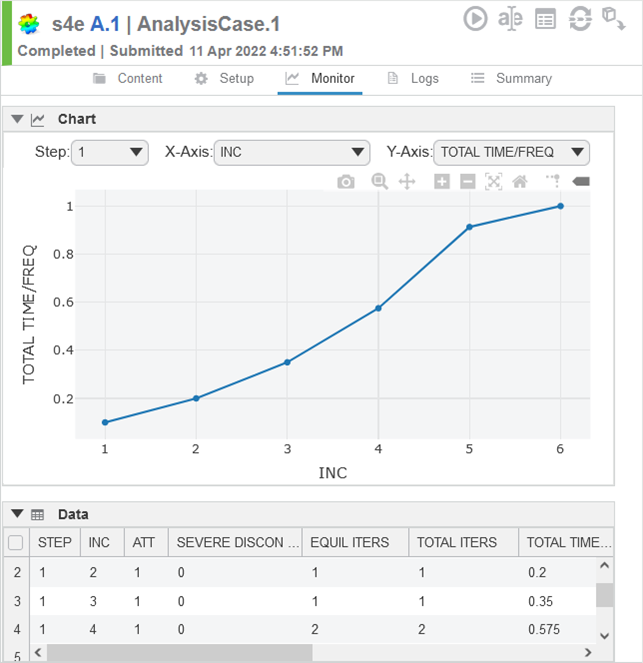Click the rename text icon
Viewport: 643px width, 663px height.
point(511,18)
